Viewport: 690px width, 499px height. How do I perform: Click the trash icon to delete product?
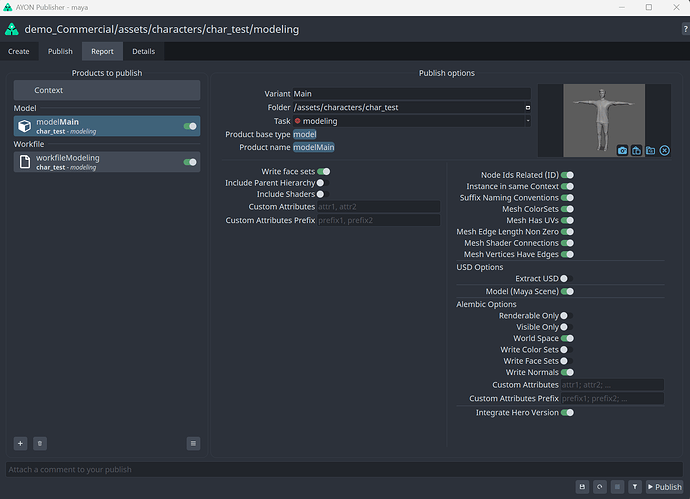pos(40,443)
